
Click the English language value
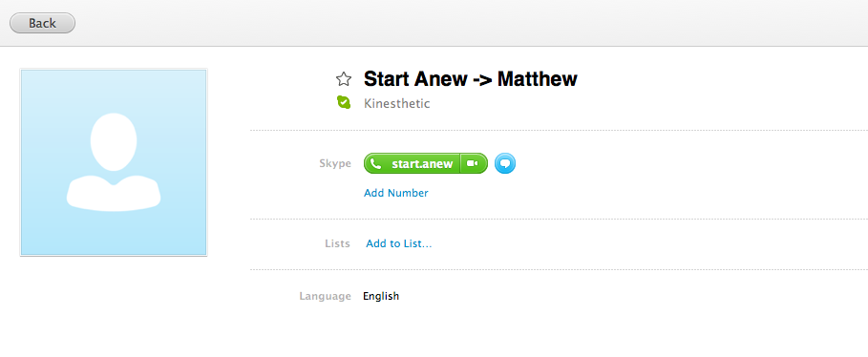(x=381, y=296)
